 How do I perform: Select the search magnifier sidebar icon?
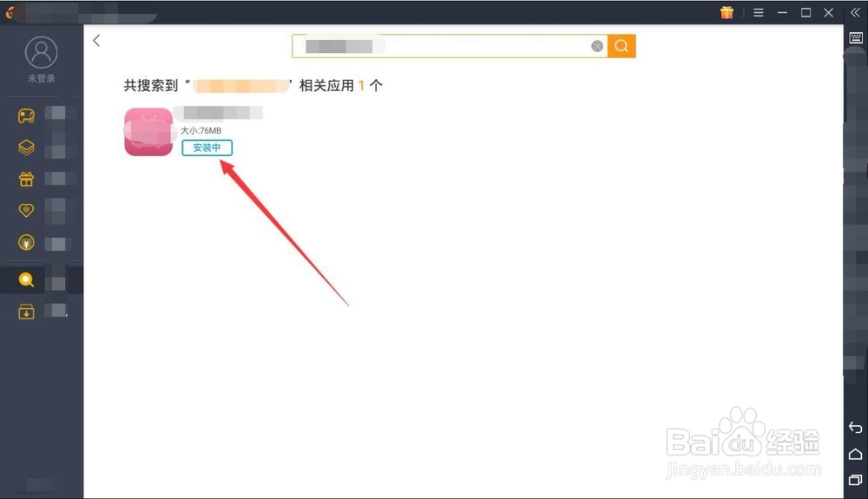[26, 280]
